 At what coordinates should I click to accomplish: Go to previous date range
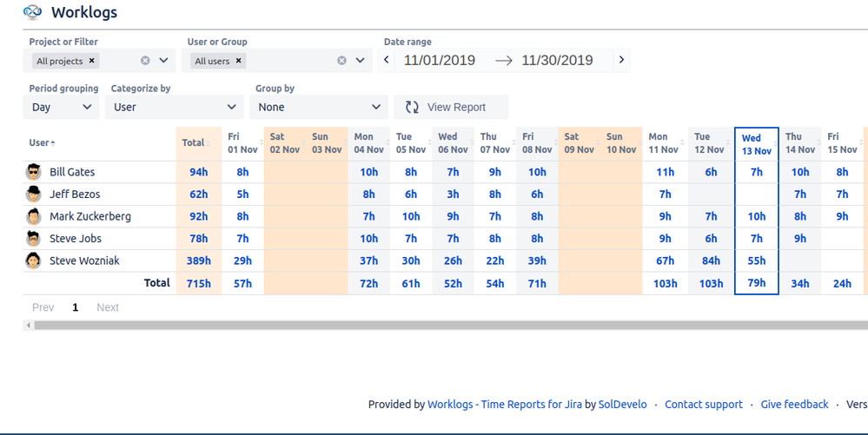387,60
